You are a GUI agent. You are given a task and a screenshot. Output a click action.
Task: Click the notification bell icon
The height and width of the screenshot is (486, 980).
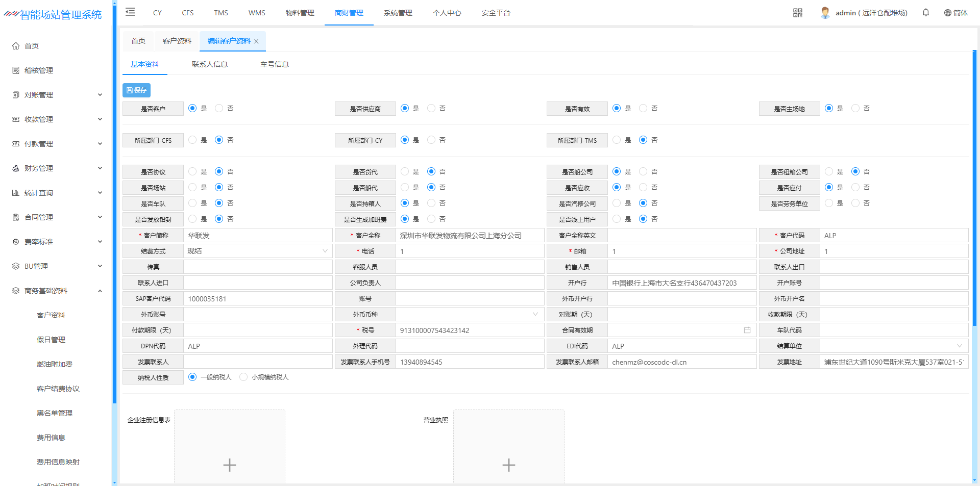[925, 13]
